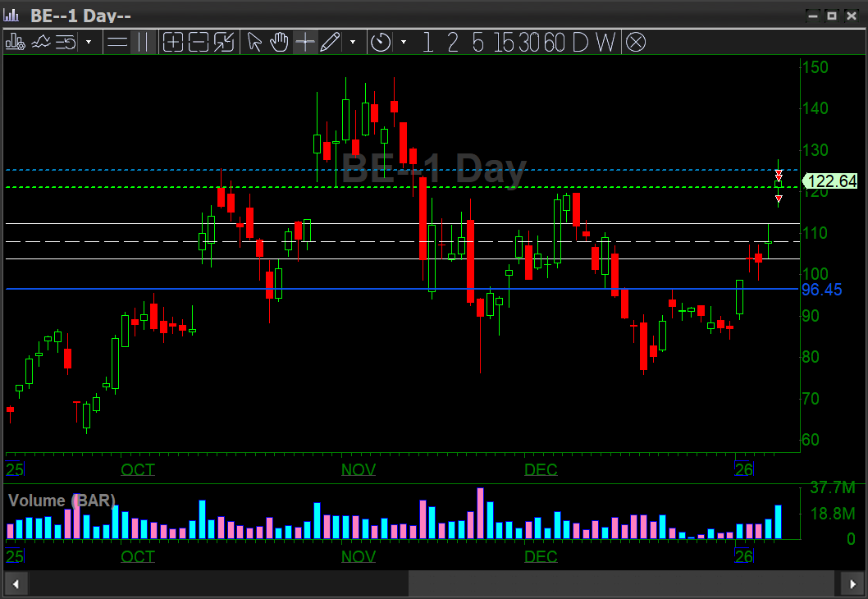868x599 pixels.
Task: Click the 140 price axis value
Action: (x=815, y=108)
